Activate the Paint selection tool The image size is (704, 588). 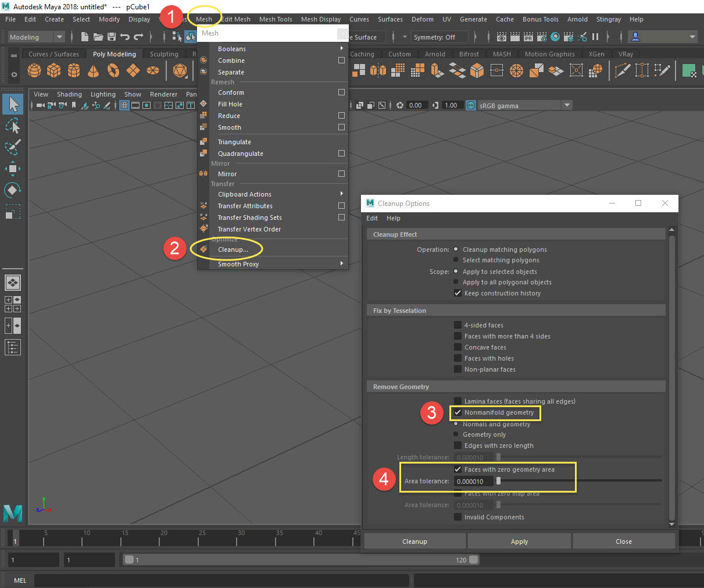(13, 147)
